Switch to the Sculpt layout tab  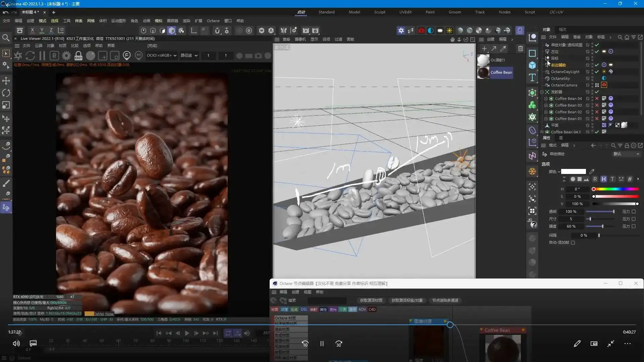(x=380, y=12)
